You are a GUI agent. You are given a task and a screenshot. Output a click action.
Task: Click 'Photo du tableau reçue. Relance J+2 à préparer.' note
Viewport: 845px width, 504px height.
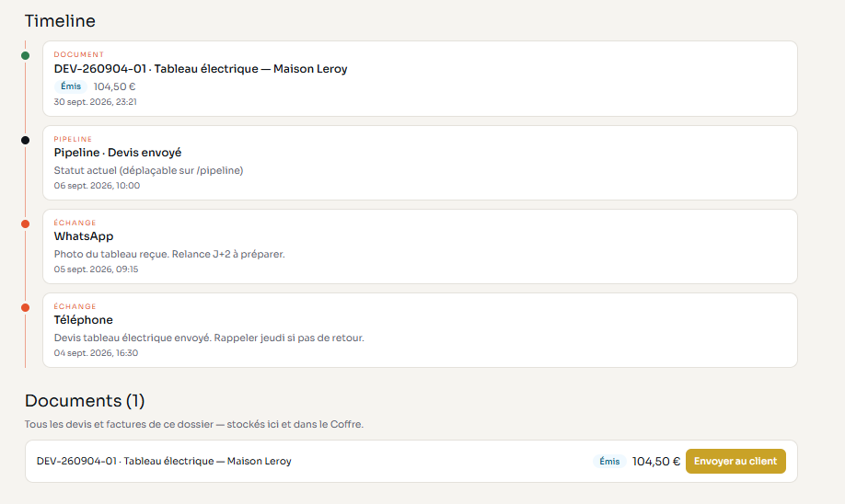[169, 254]
